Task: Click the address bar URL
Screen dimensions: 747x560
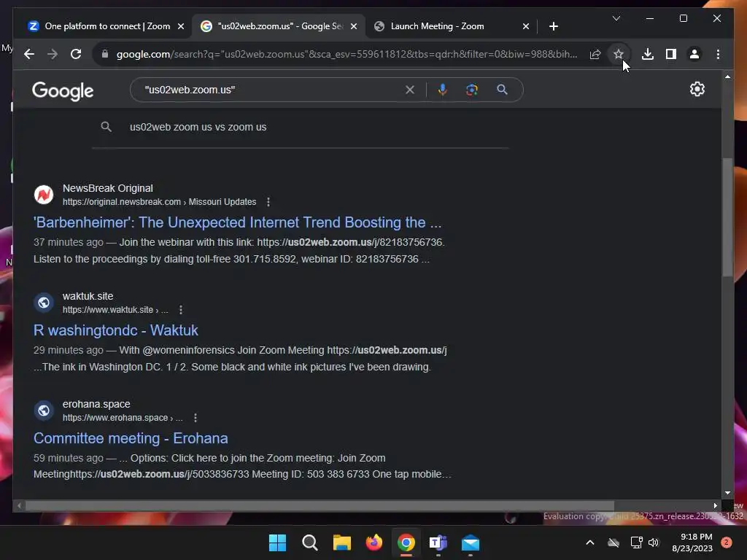Action: coord(347,54)
